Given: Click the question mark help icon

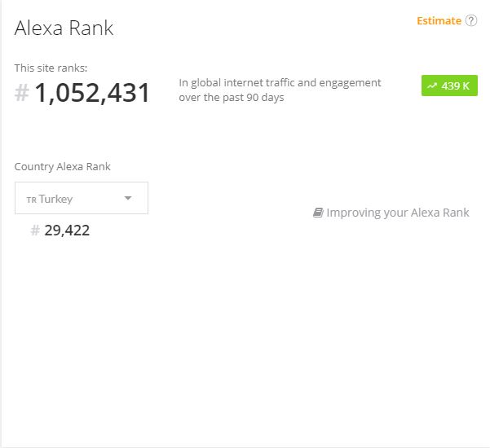Looking at the screenshot, I should tap(471, 21).
